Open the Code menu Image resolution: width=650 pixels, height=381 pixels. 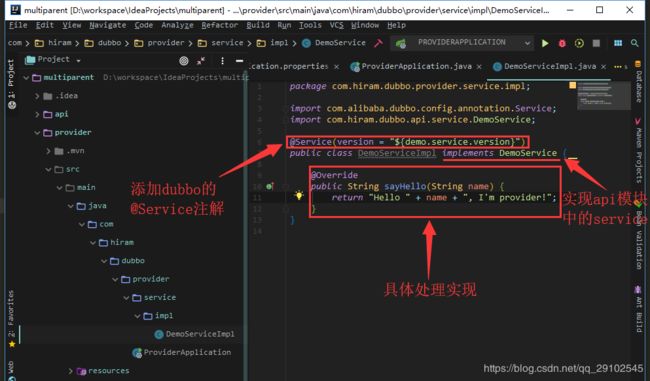pyautogui.click(x=143, y=25)
